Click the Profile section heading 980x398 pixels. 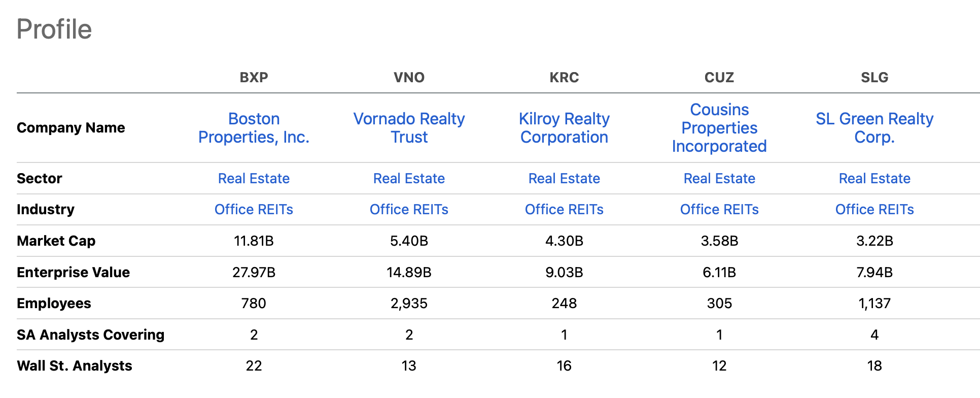point(54,29)
